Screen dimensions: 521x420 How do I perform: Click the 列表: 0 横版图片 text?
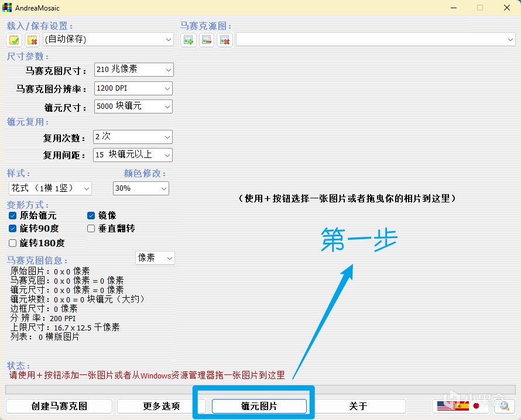tap(45, 337)
